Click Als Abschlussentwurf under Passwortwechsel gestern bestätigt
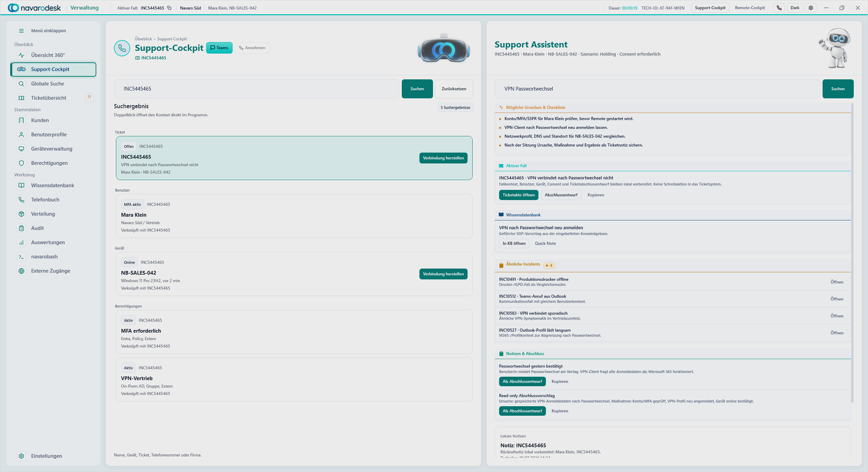868x472 pixels. point(522,381)
